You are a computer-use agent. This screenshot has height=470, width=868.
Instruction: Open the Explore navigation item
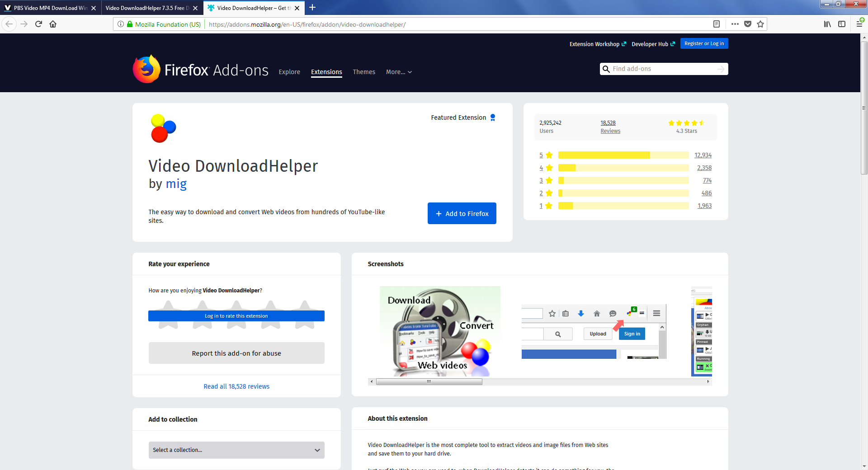point(289,72)
